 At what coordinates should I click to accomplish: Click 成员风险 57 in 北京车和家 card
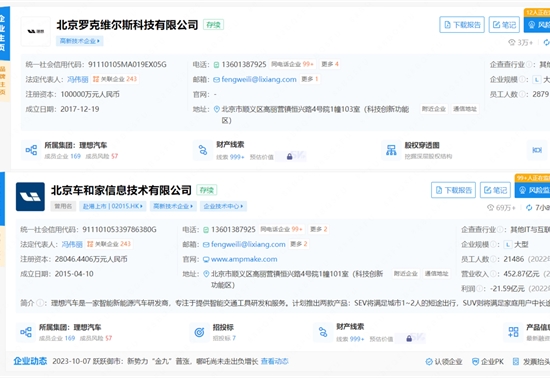pos(96,338)
